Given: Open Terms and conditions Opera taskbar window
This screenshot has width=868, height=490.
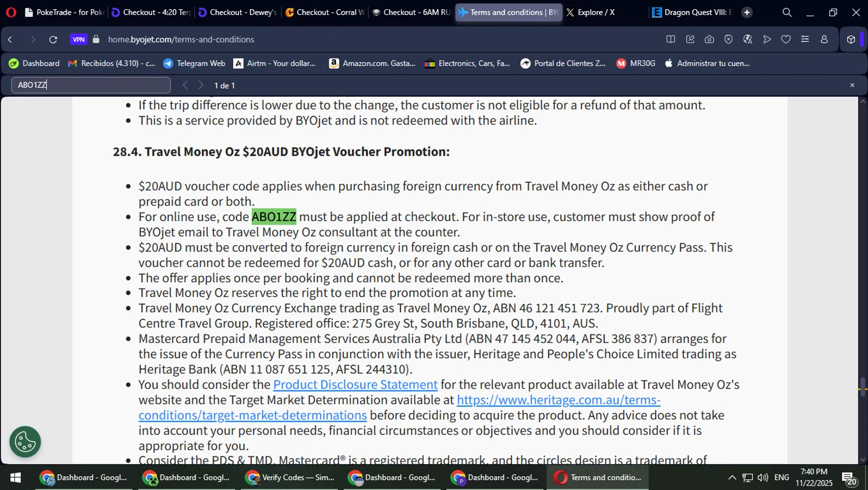Looking at the screenshot, I should click(599, 477).
